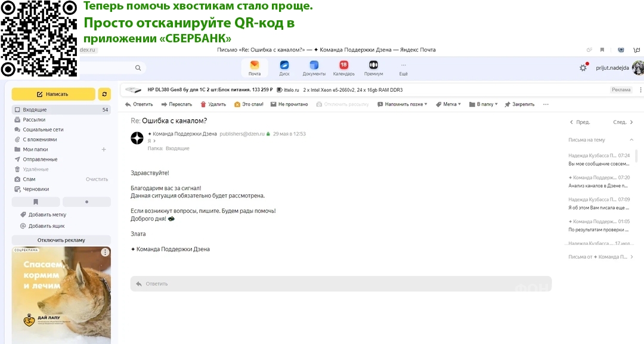Click Добавить ящик
This screenshot has height=344, width=644.
[47, 226]
